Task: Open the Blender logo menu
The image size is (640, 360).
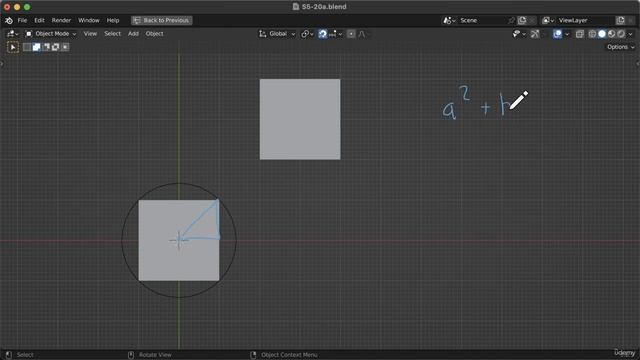Action: point(9,20)
